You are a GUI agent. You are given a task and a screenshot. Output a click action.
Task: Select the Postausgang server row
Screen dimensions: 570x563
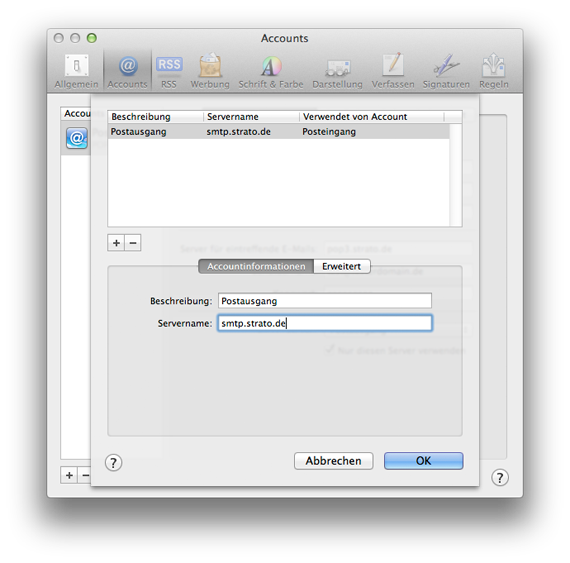point(279,132)
